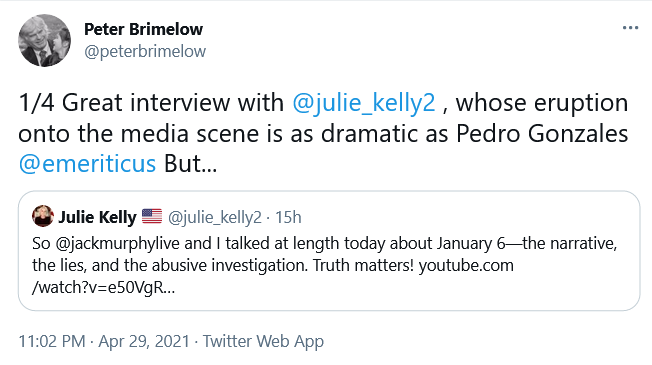
Task: Open Peter Brimelow's profile avatar
Action: [44, 40]
